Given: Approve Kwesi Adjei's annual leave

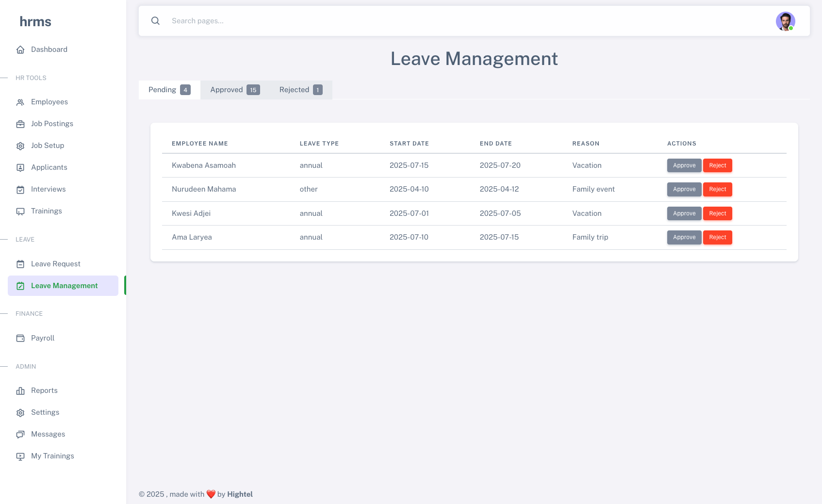Looking at the screenshot, I should coord(684,213).
